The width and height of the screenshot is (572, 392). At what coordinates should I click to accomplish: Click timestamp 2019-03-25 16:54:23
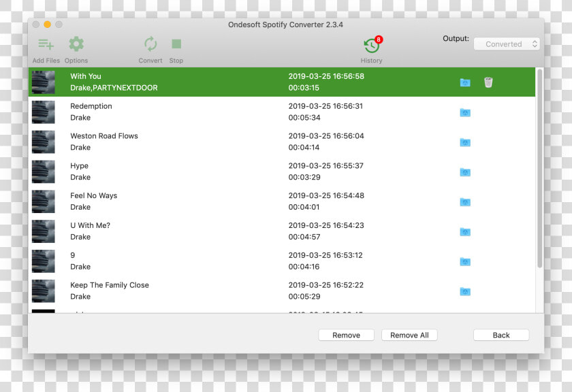[x=326, y=225]
